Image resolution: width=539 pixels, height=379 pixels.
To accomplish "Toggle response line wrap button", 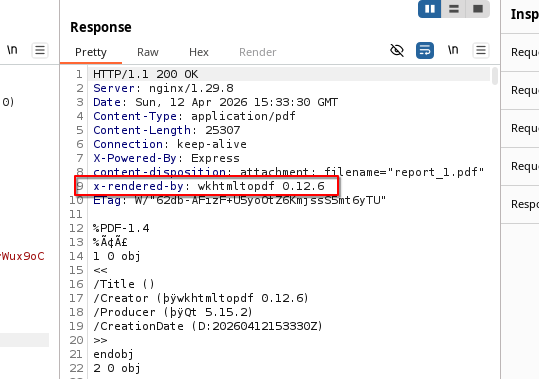I will tap(425, 51).
